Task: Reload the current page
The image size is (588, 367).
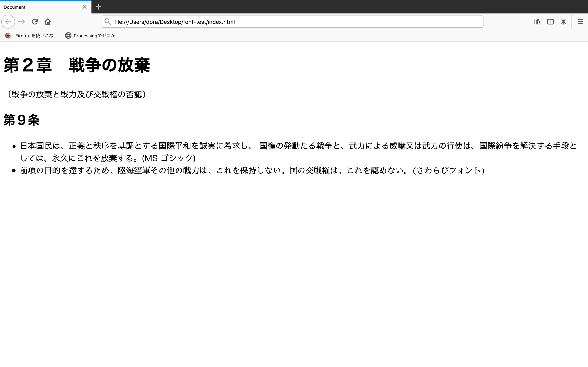Action: [x=35, y=22]
